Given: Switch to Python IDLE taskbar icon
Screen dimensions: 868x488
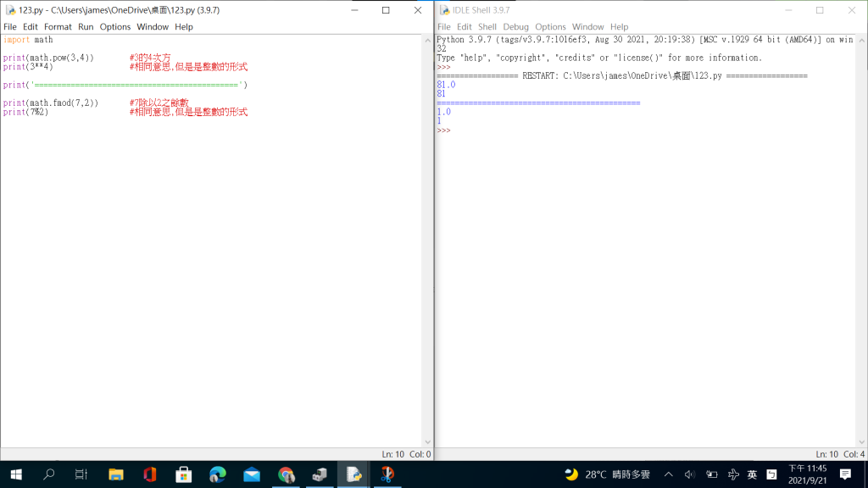Looking at the screenshot, I should point(353,474).
